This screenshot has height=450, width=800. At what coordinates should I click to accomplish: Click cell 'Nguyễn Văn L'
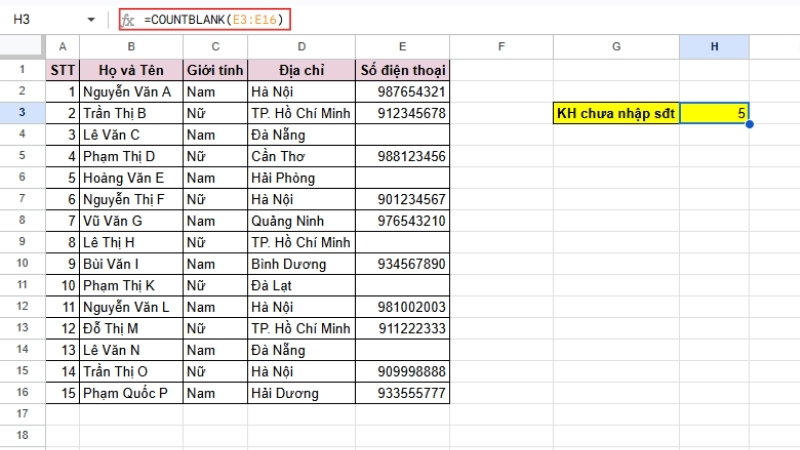[131, 307]
